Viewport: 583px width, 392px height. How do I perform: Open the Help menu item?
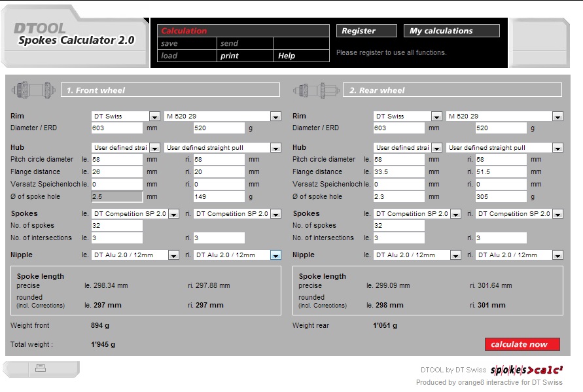pos(287,56)
